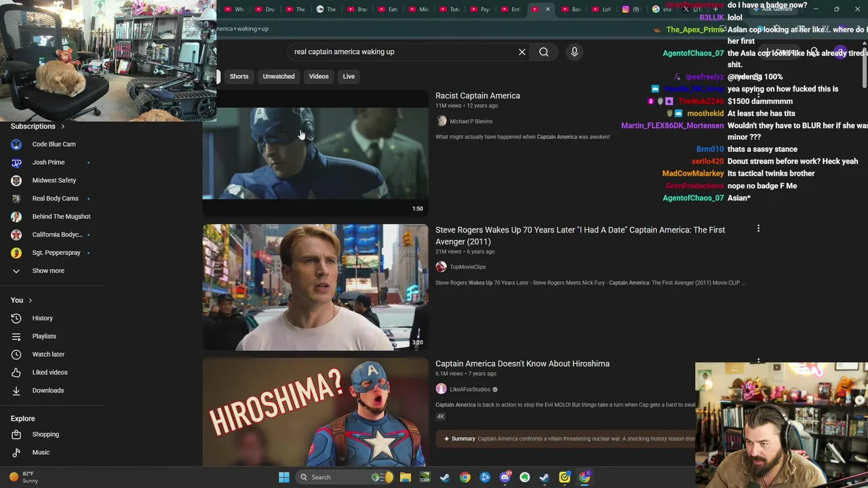Switch to the 'Extr' browser tab
The width and height of the screenshot is (868, 488).
click(x=387, y=9)
